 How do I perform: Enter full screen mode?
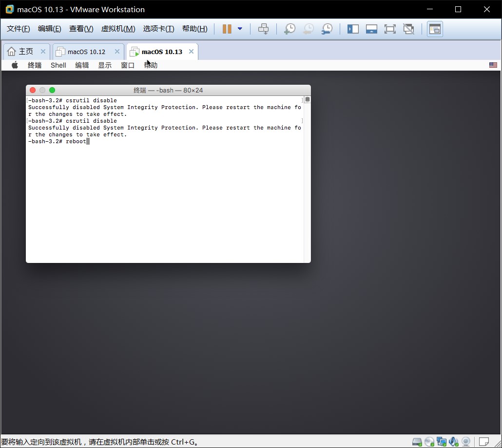[x=390, y=29]
